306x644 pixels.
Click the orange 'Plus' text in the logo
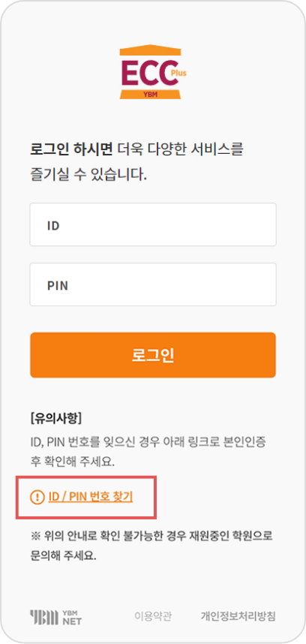point(178,73)
